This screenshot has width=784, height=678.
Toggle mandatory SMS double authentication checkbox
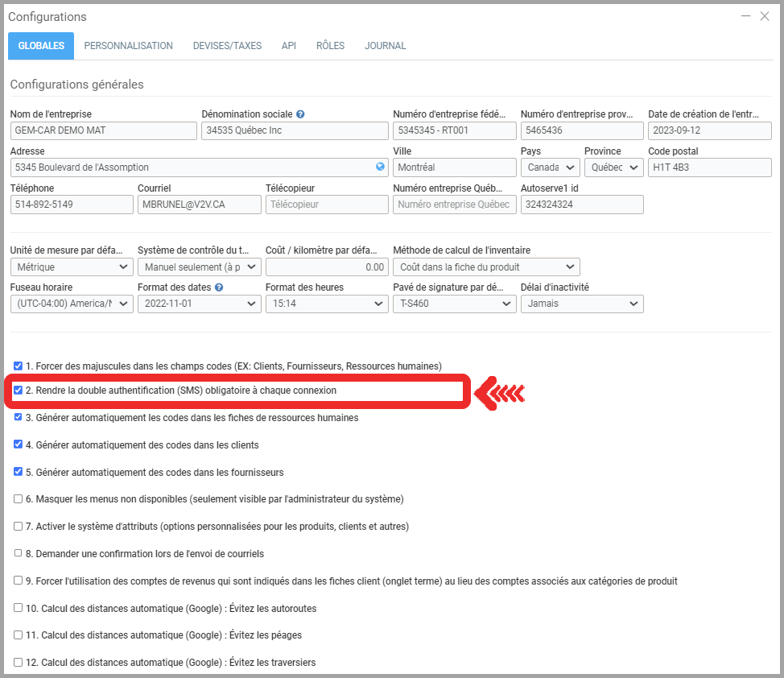pos(18,390)
